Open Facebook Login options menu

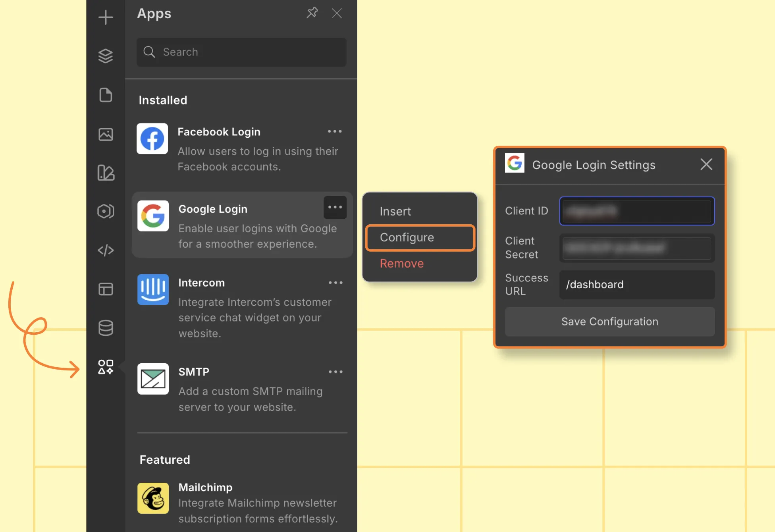pyautogui.click(x=335, y=131)
